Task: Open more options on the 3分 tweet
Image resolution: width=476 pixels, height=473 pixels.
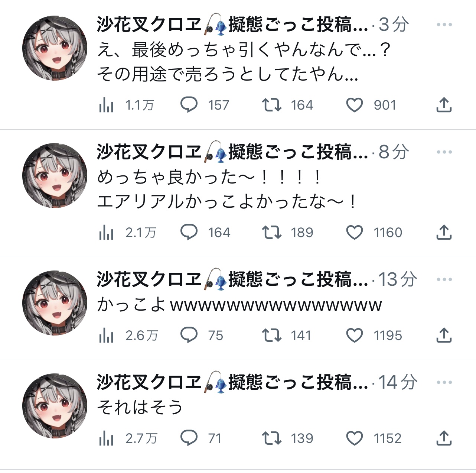Action: coord(444,25)
